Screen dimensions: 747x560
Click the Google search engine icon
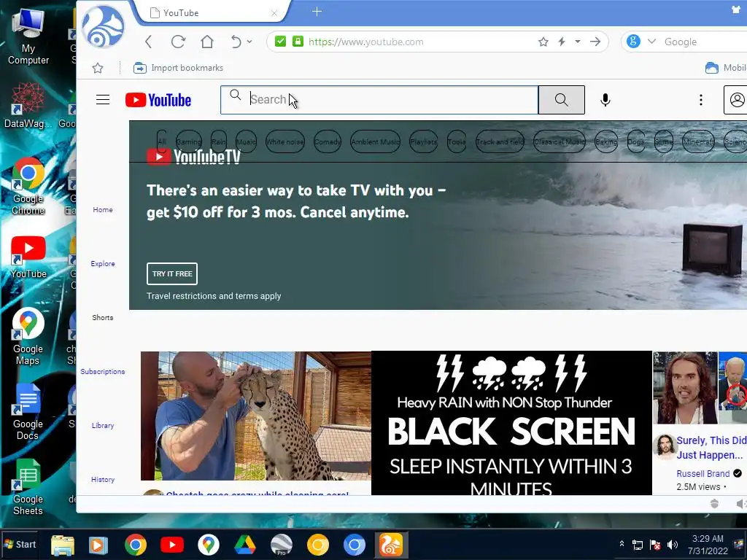tap(633, 42)
